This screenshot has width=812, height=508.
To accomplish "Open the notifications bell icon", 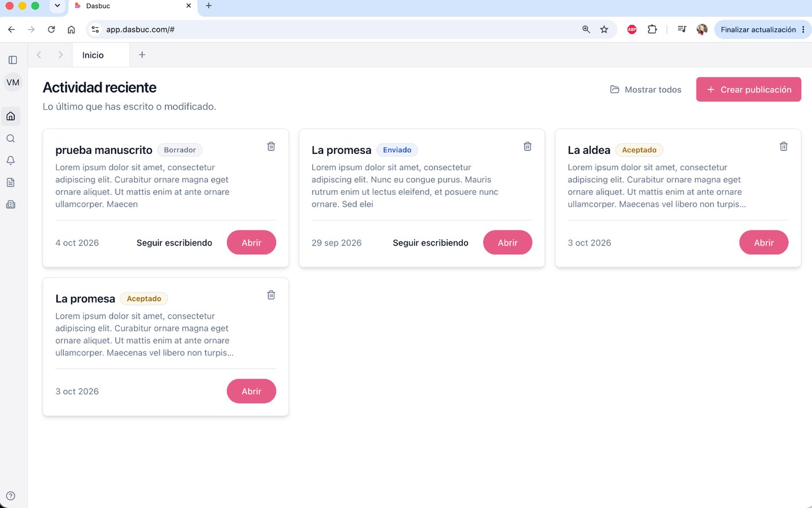I will click(10, 160).
